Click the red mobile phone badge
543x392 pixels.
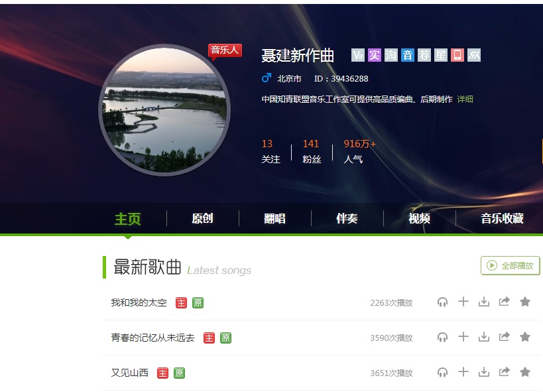(457, 55)
